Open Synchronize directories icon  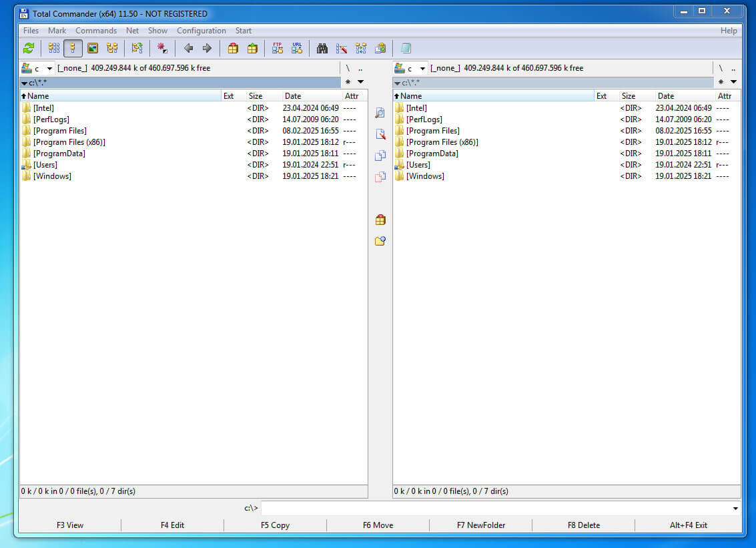[360, 48]
